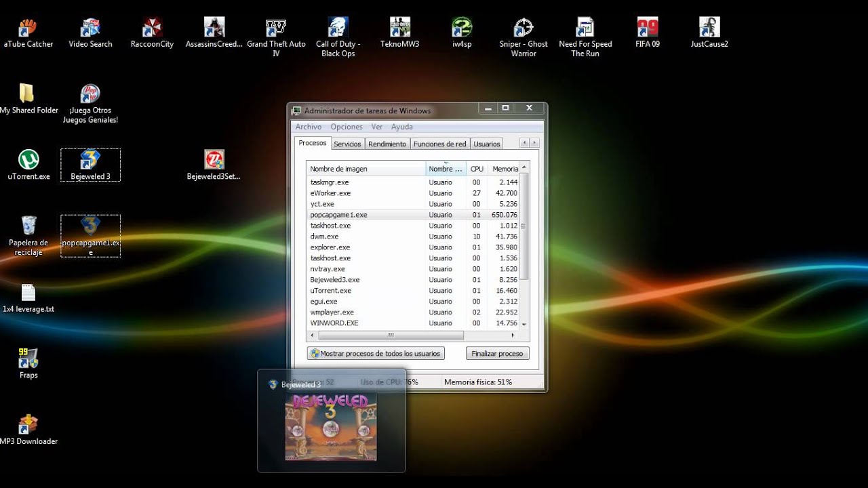Open FIFA 09 from the desktop

[x=647, y=27]
